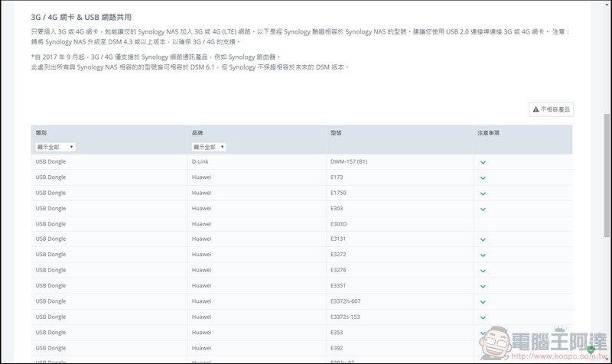Expand notes for Huawei E3372s-153

point(483,317)
